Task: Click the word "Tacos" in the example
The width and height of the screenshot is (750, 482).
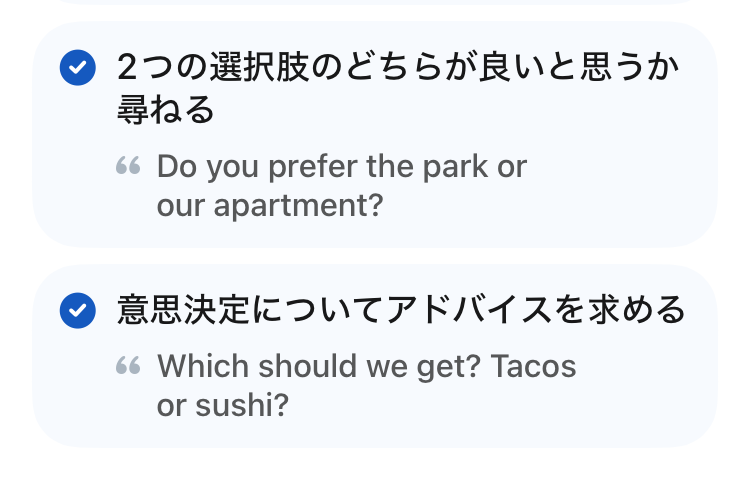Action: (533, 366)
